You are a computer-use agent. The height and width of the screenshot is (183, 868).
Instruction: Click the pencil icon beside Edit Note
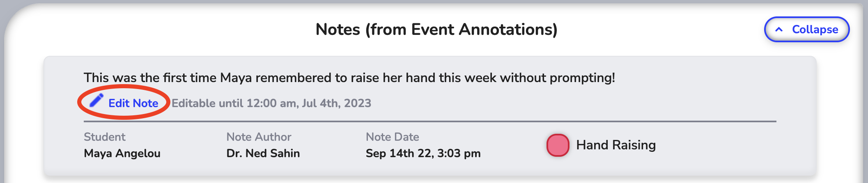coord(96,100)
